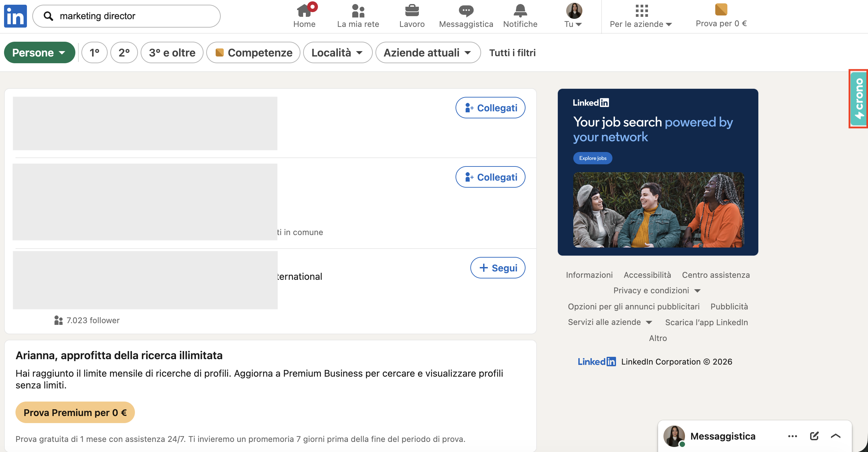Click the LinkedIn logo icon
The width and height of the screenshot is (868, 452).
coord(15,16)
